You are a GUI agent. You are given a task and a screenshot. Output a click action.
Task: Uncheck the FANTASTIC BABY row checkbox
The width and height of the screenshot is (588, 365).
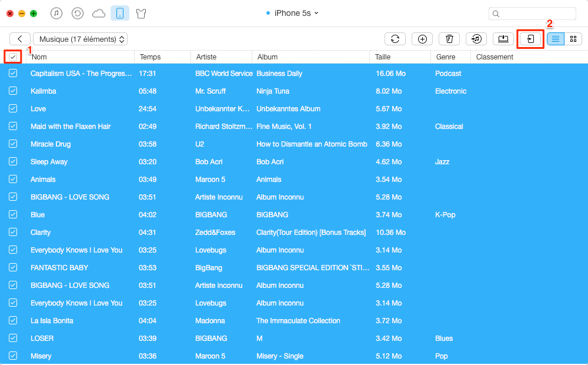13,267
